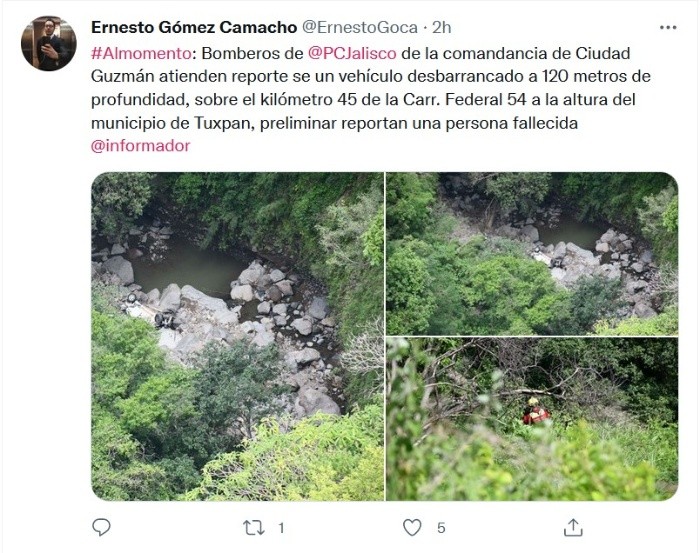700x553 pixels.
Task: Open the @informador mention
Action: pos(140,146)
